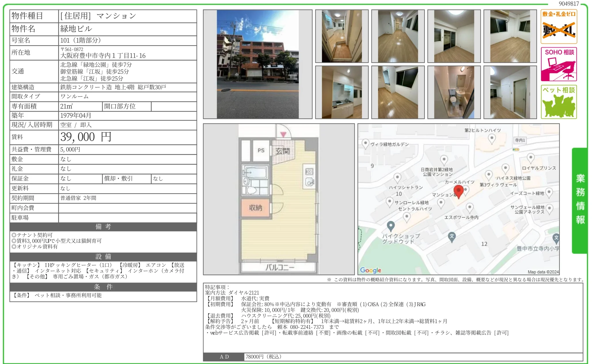Image resolution: width=592 pixels, height=364 pixels.
Task: Click the エスポワール寺内 map pin
Action: pos(470,207)
